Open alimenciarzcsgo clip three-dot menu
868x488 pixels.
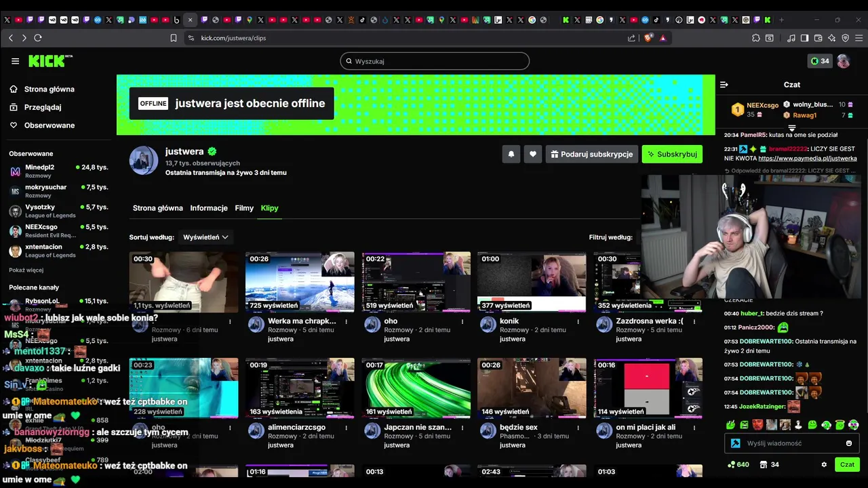coord(347,428)
